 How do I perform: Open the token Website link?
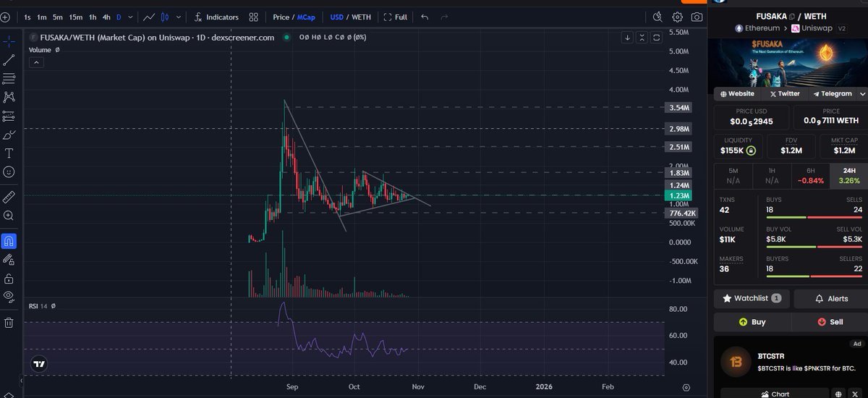pyautogui.click(x=736, y=94)
